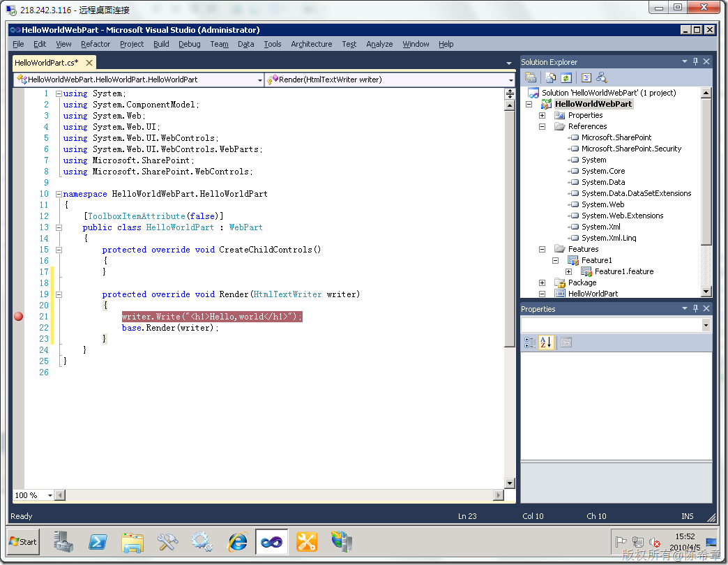Viewport: 728px width, 565px height.
Task: Open the Analyze menu
Action: click(379, 44)
